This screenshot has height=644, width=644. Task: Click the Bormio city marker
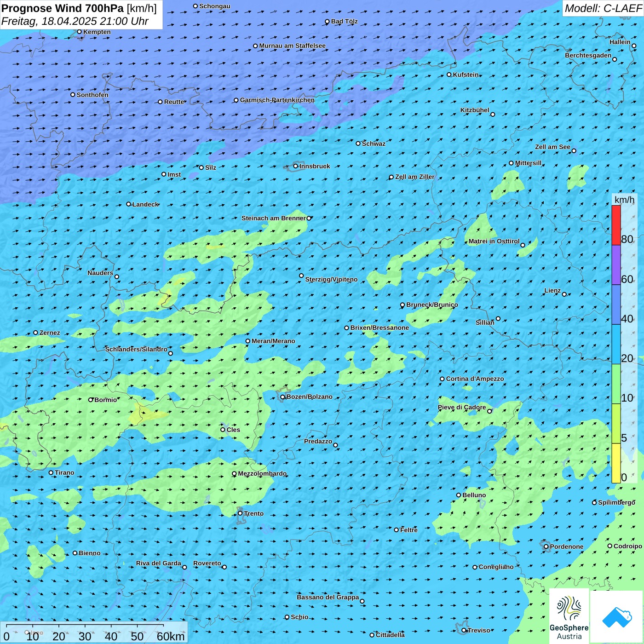(91, 400)
